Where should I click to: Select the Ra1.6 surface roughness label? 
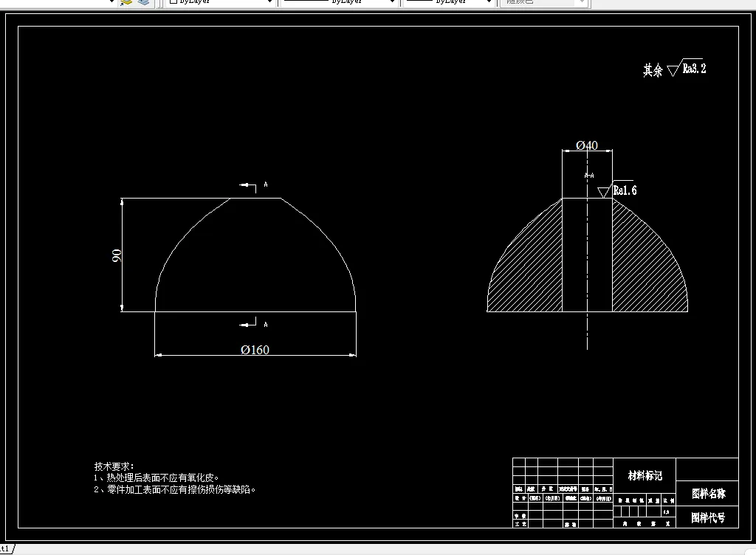point(625,190)
